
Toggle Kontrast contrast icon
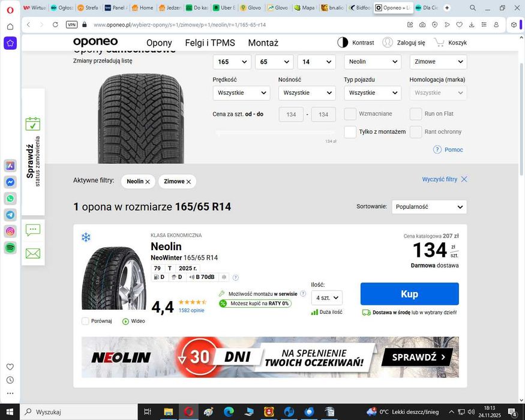[x=343, y=43]
